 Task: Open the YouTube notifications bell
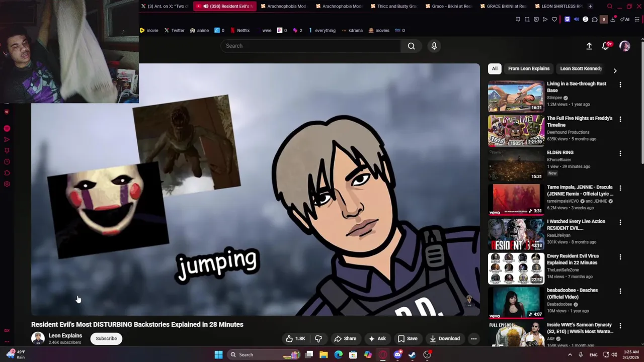point(606,46)
